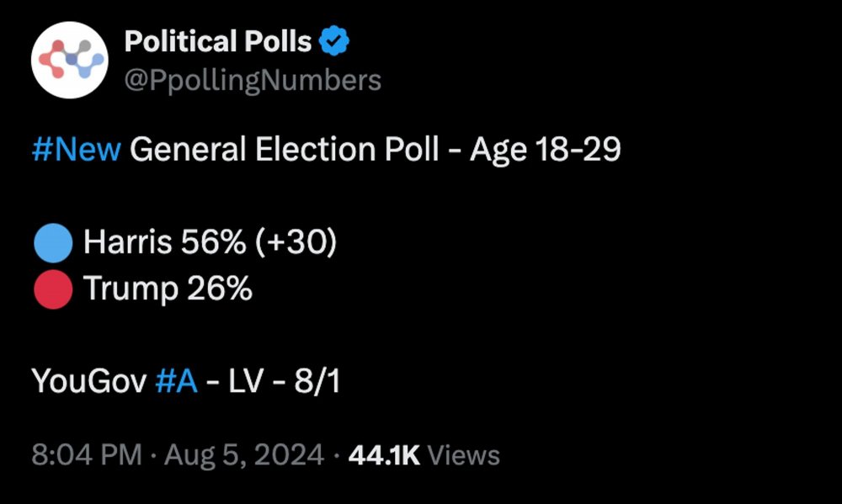The width and height of the screenshot is (842, 504).
Task: Click the "Trump 26%" result text
Action: [168, 289]
